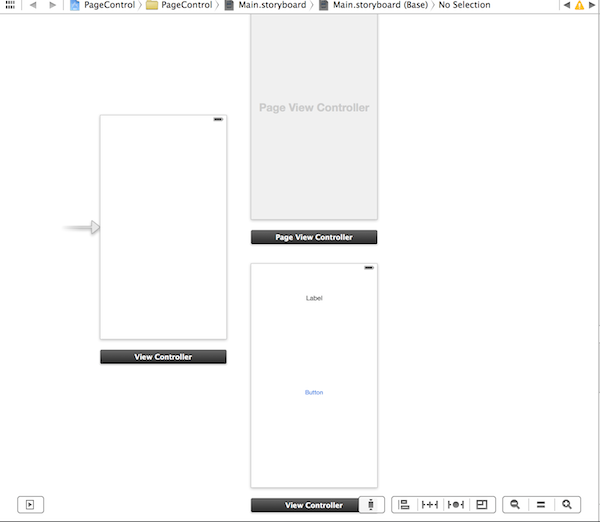The image size is (600, 522).
Task: Select the blue Button in the lower scene
Action: [314, 392]
